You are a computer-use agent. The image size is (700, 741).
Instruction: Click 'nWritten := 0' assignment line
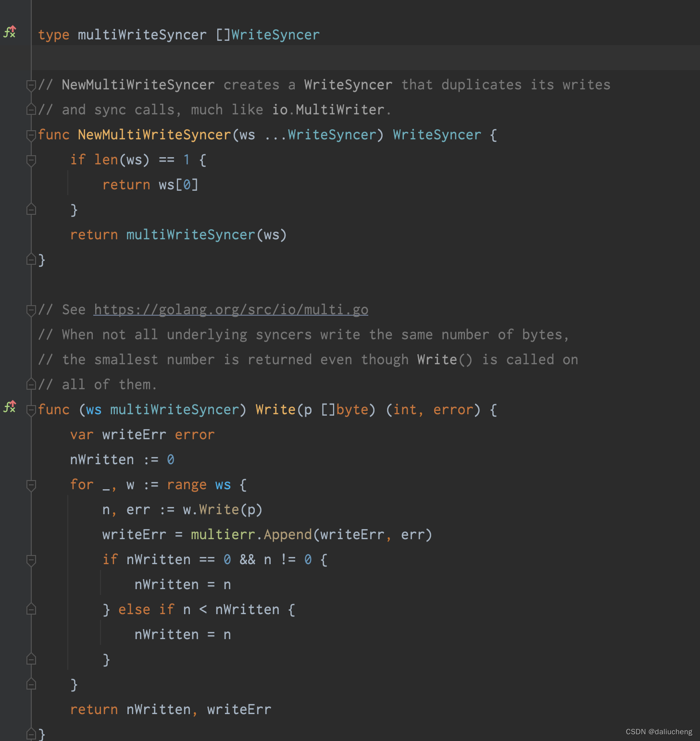click(x=122, y=460)
